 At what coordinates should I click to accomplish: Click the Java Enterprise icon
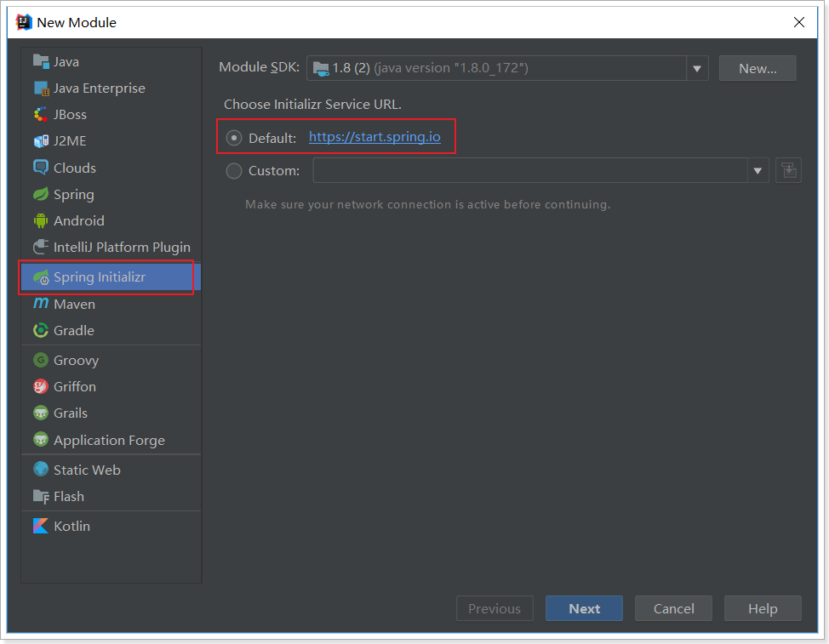41,88
